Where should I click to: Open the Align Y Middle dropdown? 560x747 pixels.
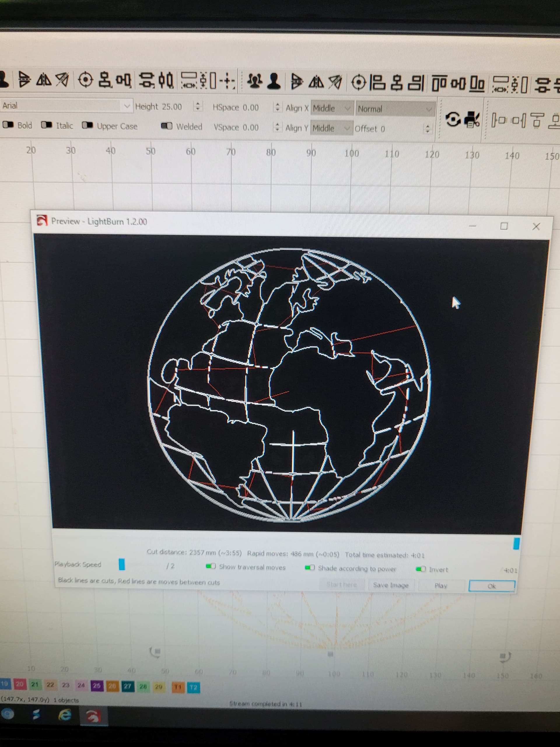tap(331, 128)
